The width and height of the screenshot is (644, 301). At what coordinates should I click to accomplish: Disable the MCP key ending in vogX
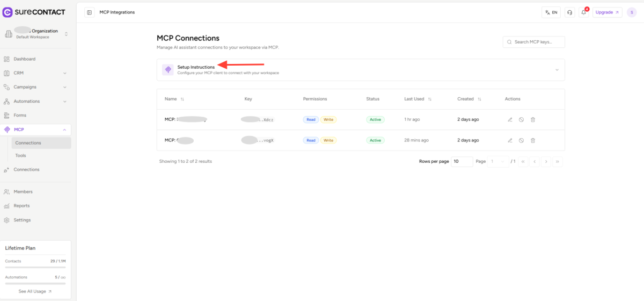(521, 140)
